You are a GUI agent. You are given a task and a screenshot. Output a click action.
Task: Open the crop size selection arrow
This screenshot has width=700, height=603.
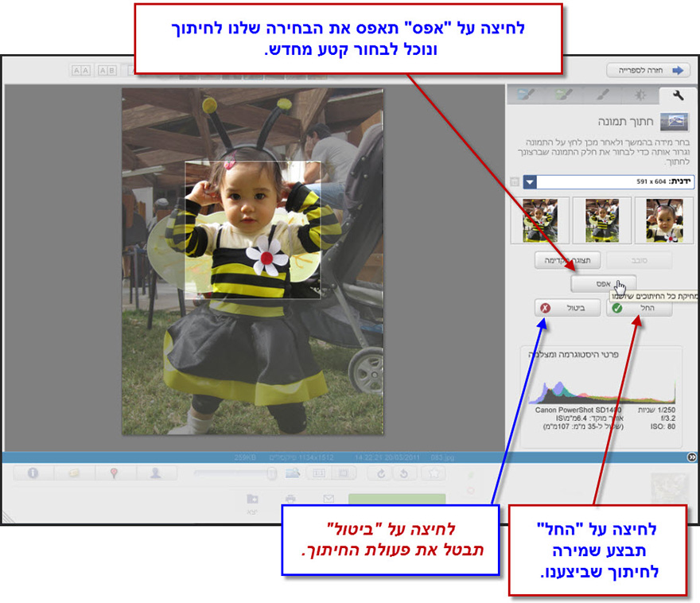(x=531, y=181)
